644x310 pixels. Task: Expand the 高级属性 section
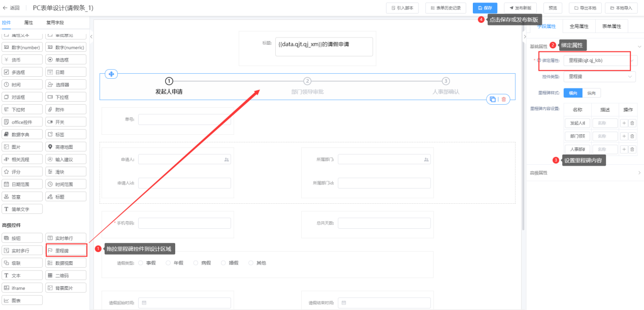click(x=584, y=173)
